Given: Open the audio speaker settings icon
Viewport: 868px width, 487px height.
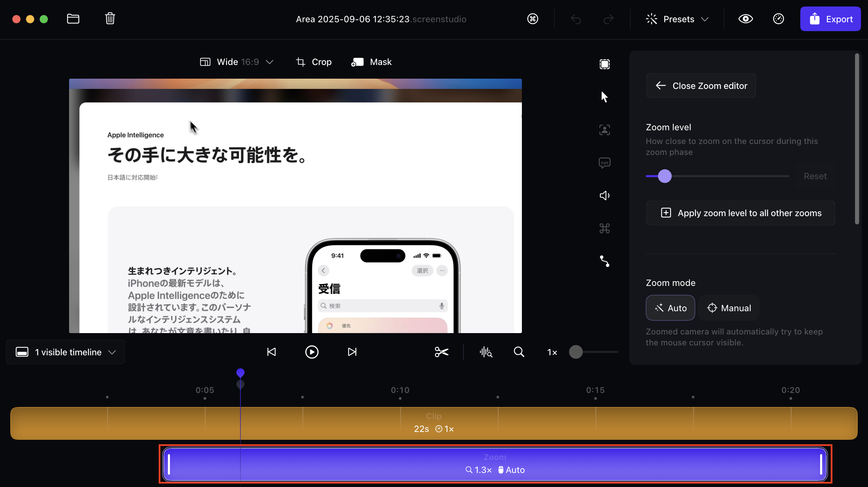Looking at the screenshot, I should [x=604, y=196].
